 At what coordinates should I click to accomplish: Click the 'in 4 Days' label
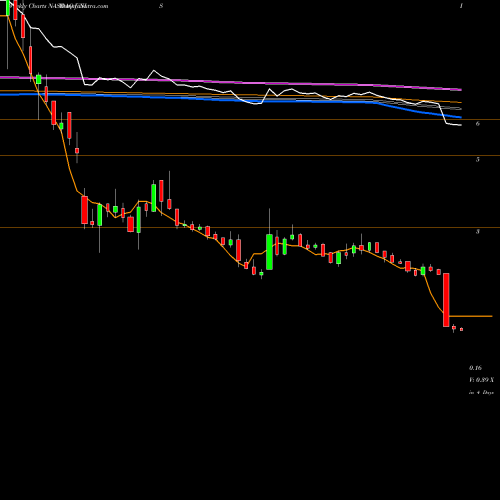[481, 393]
